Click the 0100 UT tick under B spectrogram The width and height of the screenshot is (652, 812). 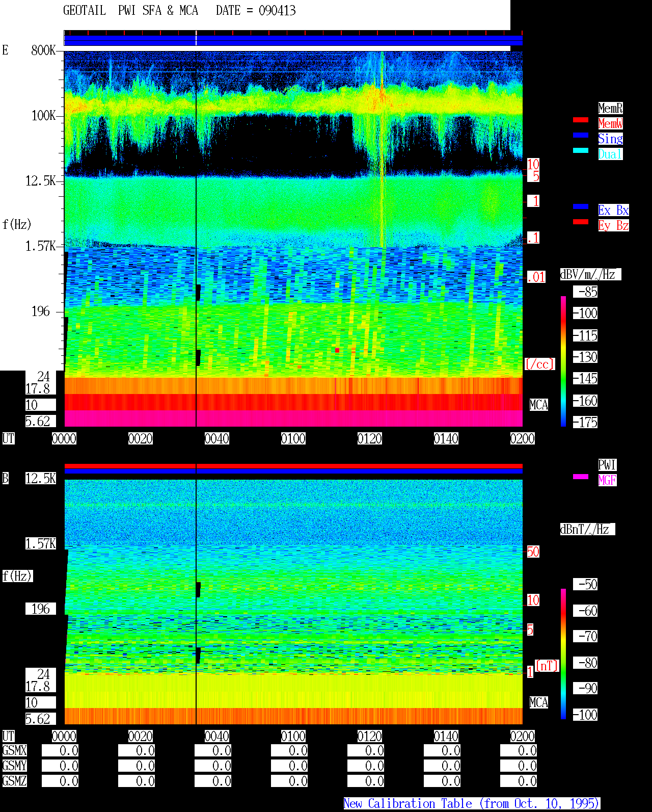click(293, 736)
